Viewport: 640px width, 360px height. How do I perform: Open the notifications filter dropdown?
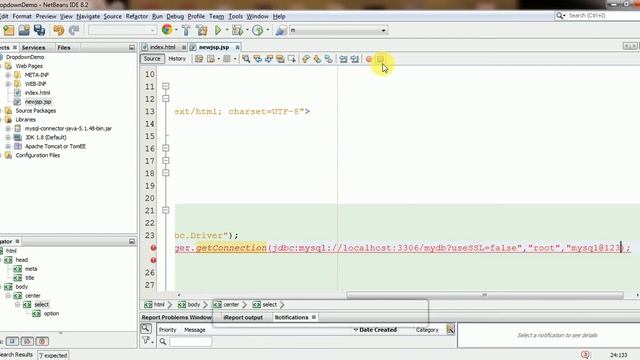tap(147, 340)
